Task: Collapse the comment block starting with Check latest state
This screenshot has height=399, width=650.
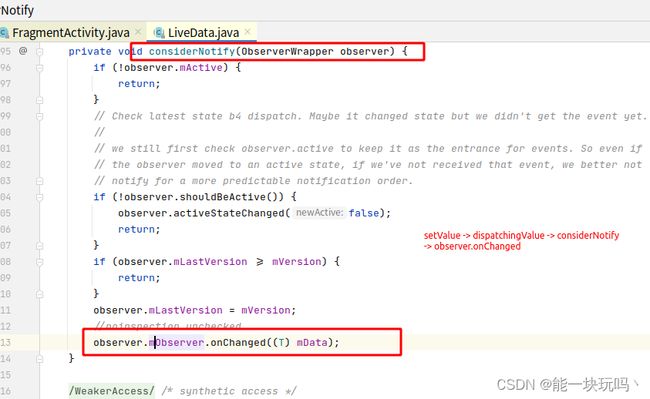Action: tap(39, 116)
